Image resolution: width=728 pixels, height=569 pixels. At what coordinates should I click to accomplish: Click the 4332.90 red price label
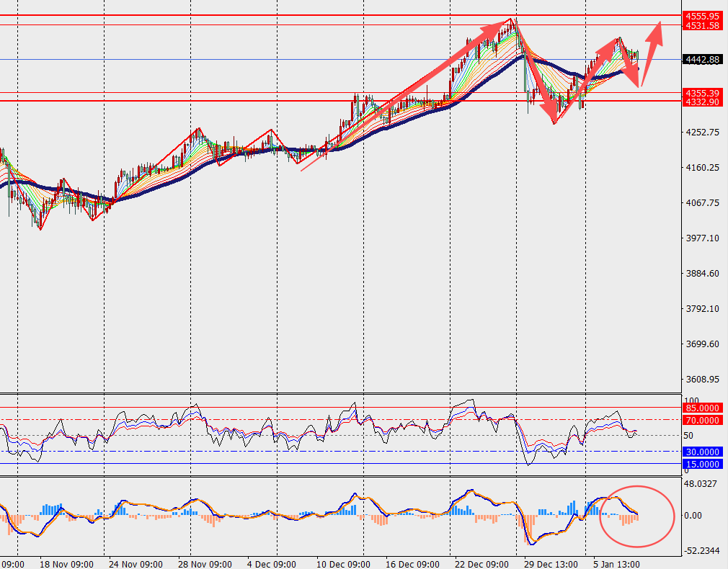[x=703, y=102]
